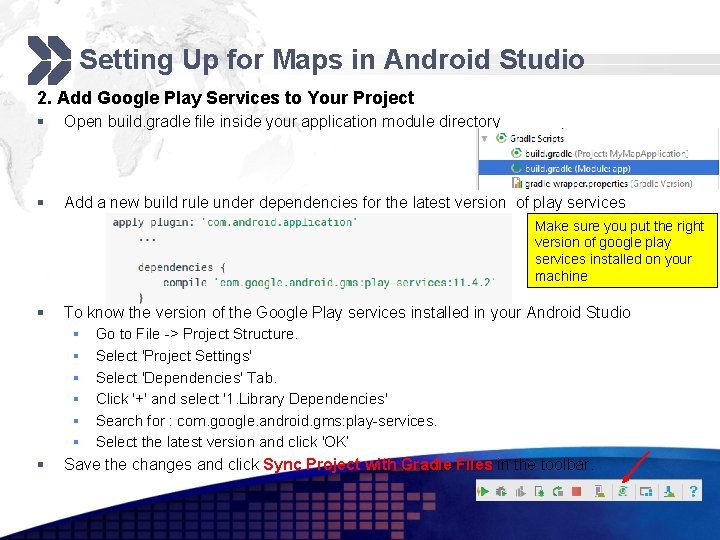Click Sync Project with Gradle Files icon
This screenshot has height=540, width=720.
[623, 491]
